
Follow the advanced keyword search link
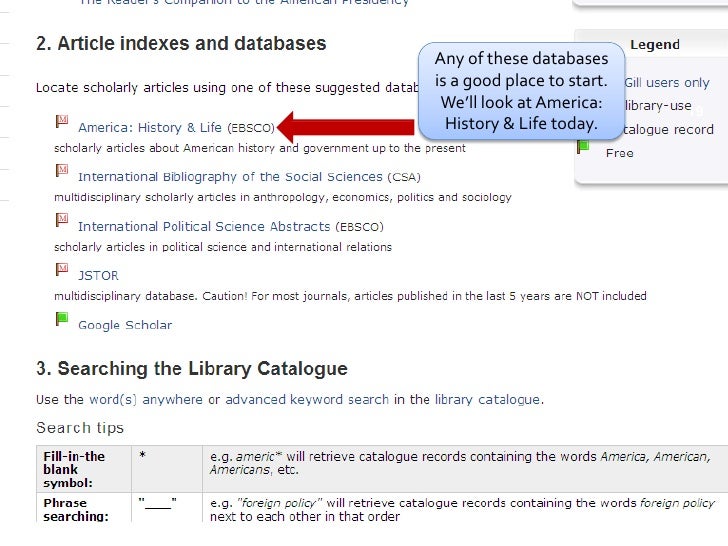pos(307,399)
